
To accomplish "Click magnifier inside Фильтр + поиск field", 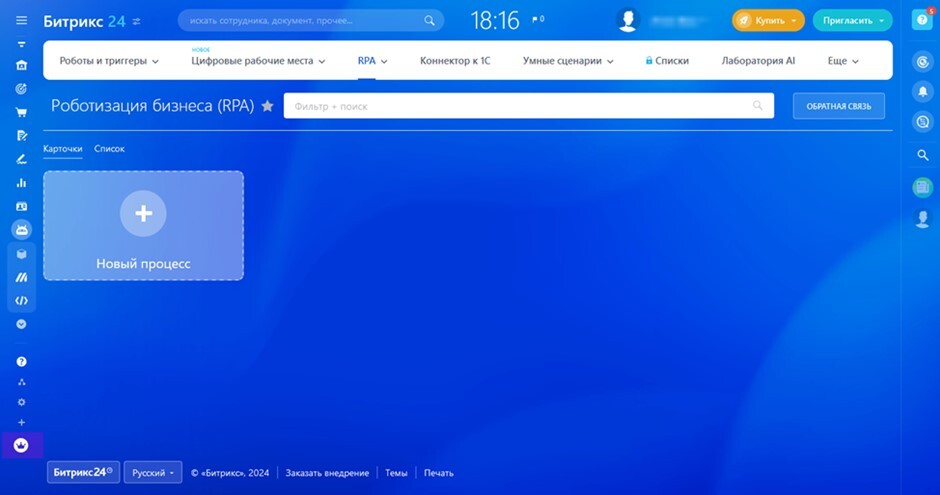I will (x=758, y=105).
